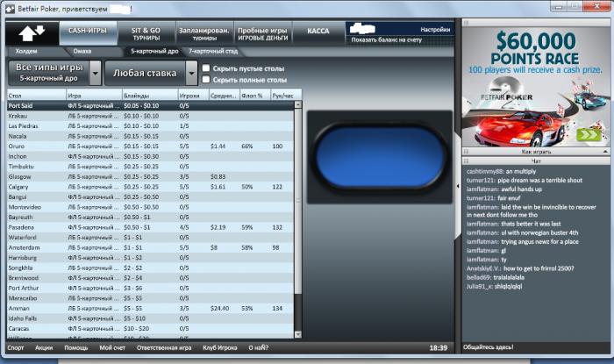The width and height of the screenshot is (614, 364).
Task: Open the game types dropdown
Action: pyautogui.click(x=54, y=73)
